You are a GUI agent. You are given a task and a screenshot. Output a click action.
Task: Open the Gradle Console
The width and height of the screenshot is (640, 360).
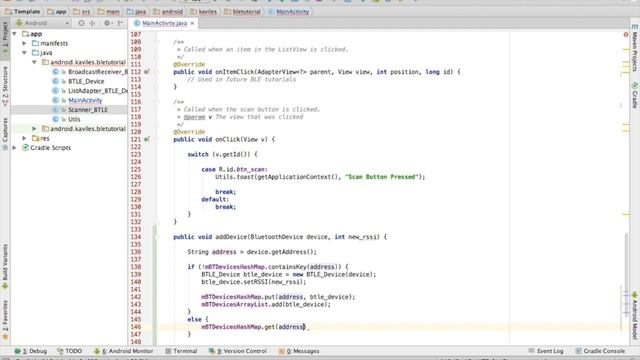click(x=600, y=351)
